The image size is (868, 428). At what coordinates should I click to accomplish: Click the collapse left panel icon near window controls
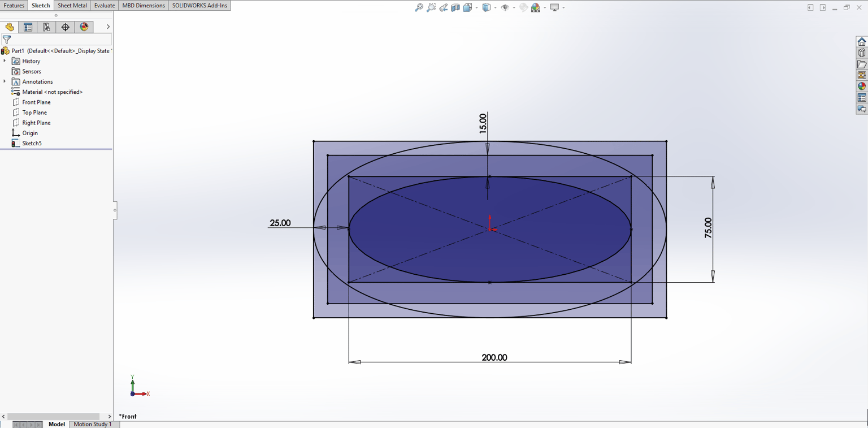tap(810, 7)
